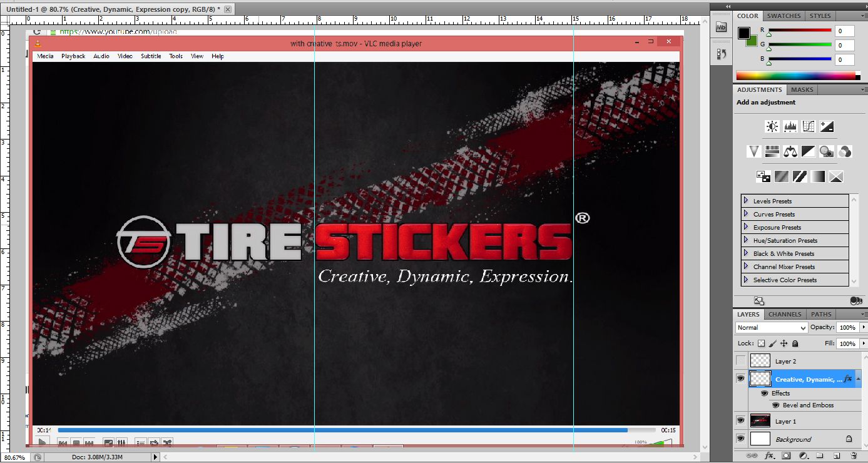This screenshot has height=463, width=868.
Task: Hide all Effects on the text layer
Action: pos(764,394)
